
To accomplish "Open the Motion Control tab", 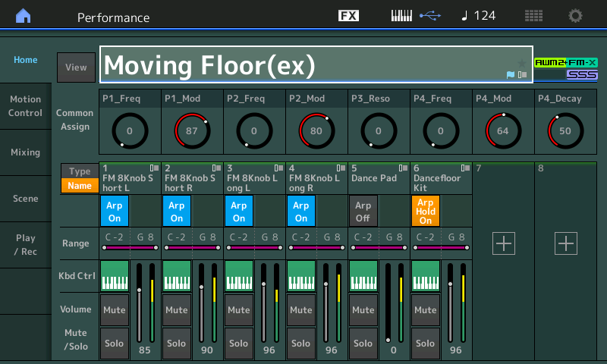I will [25, 106].
